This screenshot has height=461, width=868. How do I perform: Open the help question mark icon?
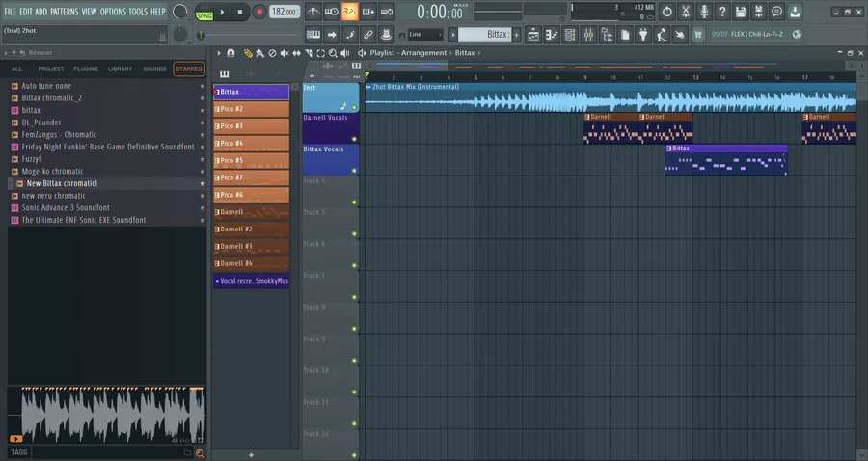pos(721,11)
